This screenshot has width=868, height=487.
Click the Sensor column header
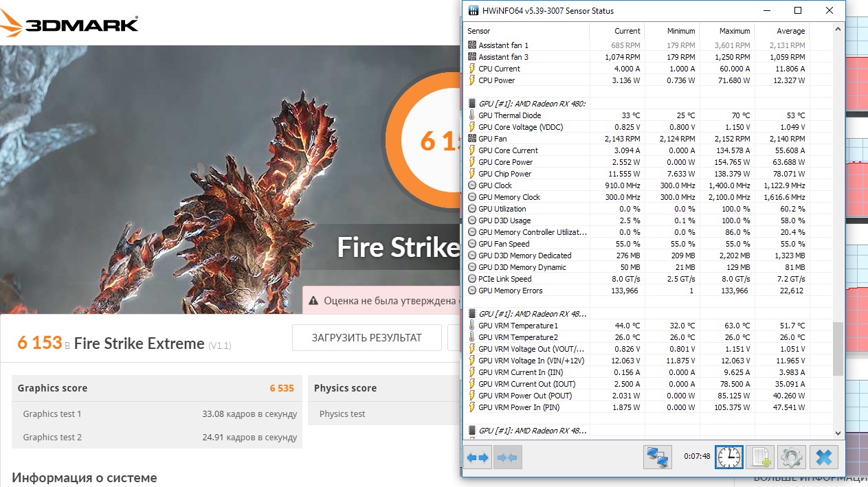pos(526,31)
